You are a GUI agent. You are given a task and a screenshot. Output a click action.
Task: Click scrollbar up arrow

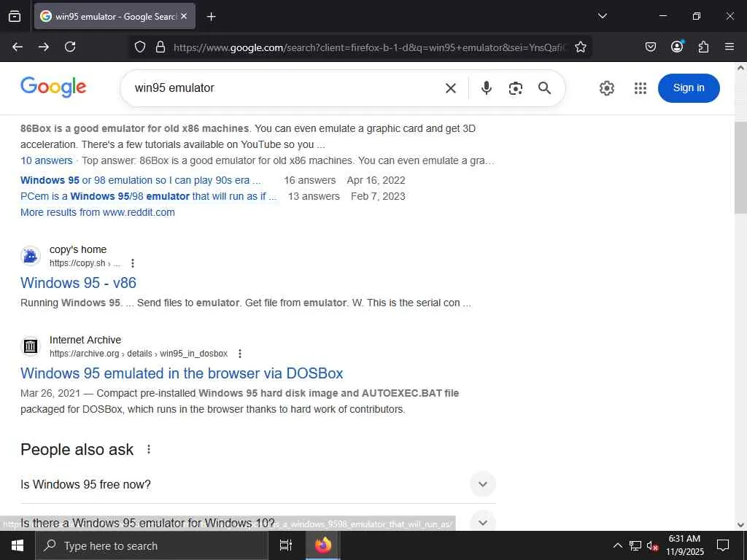click(741, 68)
